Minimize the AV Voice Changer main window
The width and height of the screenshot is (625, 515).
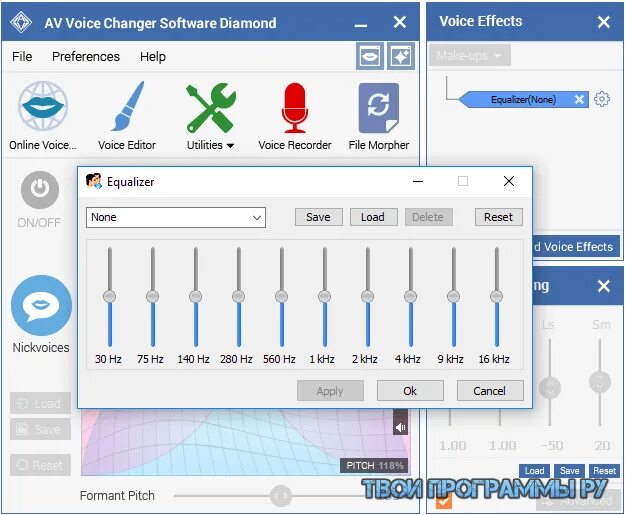point(361,24)
